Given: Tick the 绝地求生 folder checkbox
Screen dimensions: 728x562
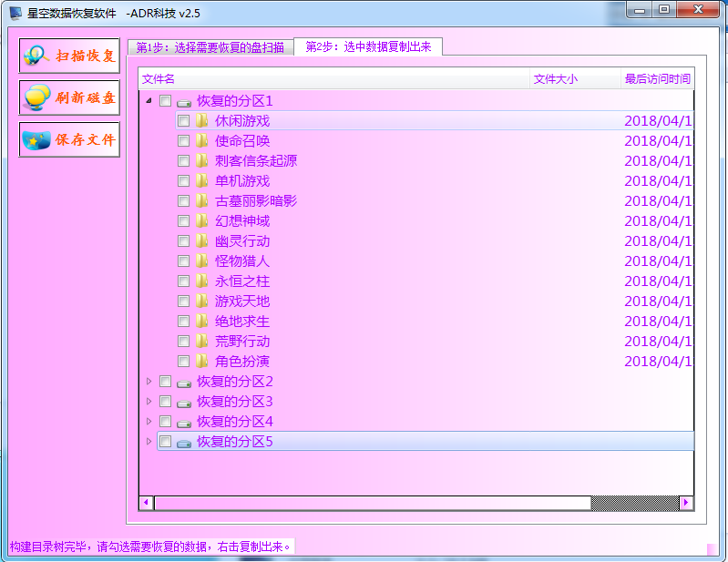Looking at the screenshot, I should pos(183,321).
